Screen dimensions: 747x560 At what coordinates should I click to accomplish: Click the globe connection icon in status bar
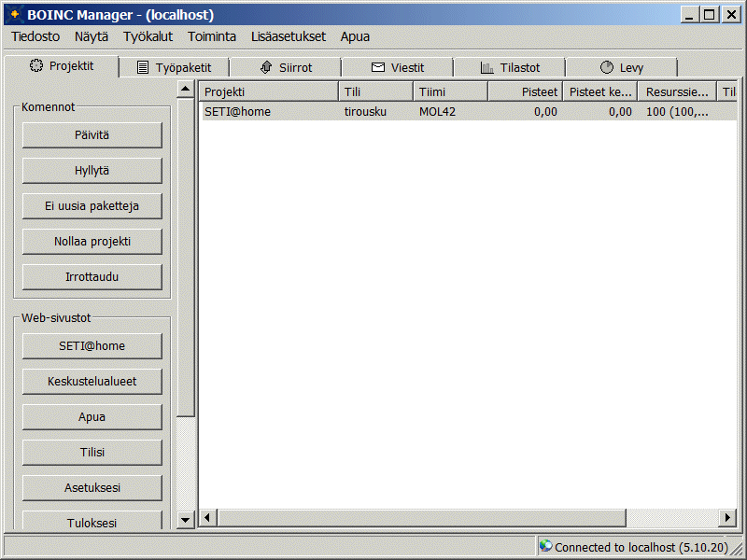pyautogui.click(x=546, y=547)
